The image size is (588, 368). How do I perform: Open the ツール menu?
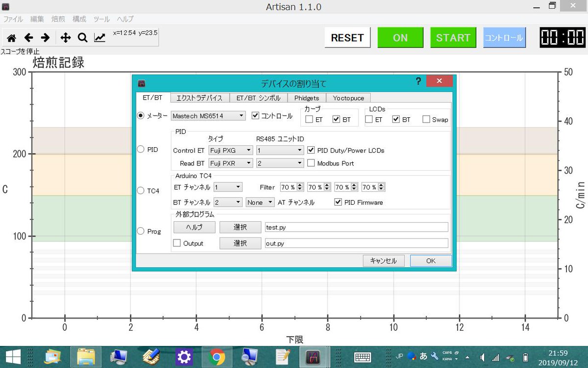(101, 19)
